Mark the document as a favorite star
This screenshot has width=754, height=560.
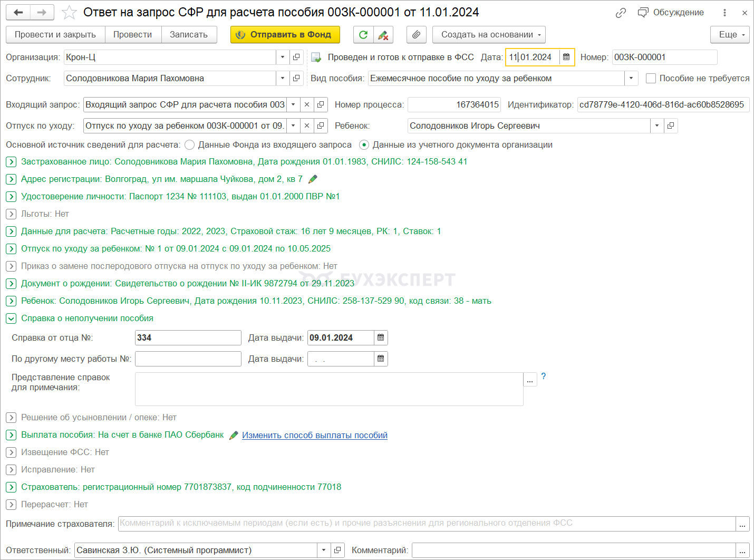[70, 12]
